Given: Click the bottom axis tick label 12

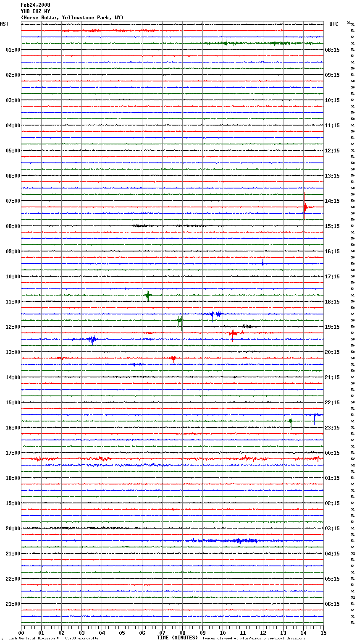Looking at the screenshot, I should [263, 633].
